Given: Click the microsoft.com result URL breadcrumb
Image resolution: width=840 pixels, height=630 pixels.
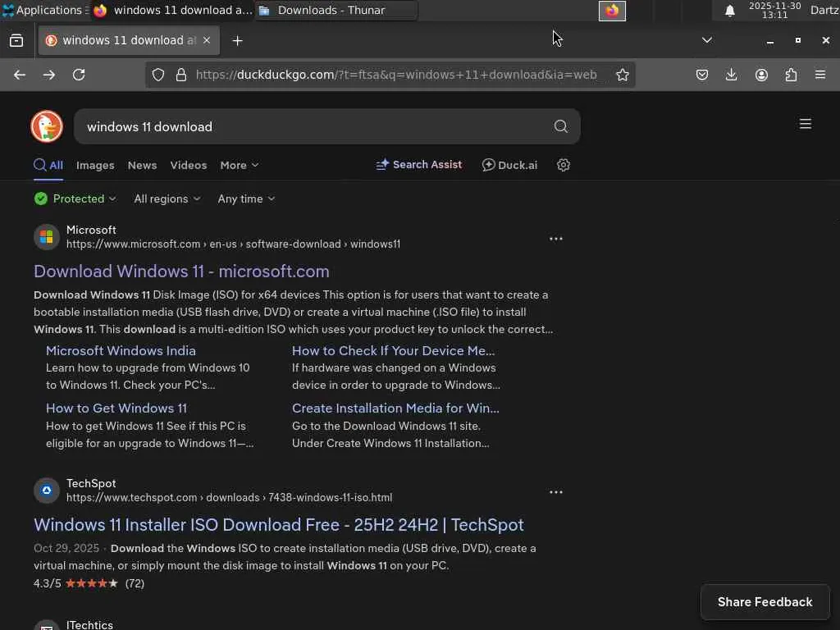Looking at the screenshot, I should point(233,244).
